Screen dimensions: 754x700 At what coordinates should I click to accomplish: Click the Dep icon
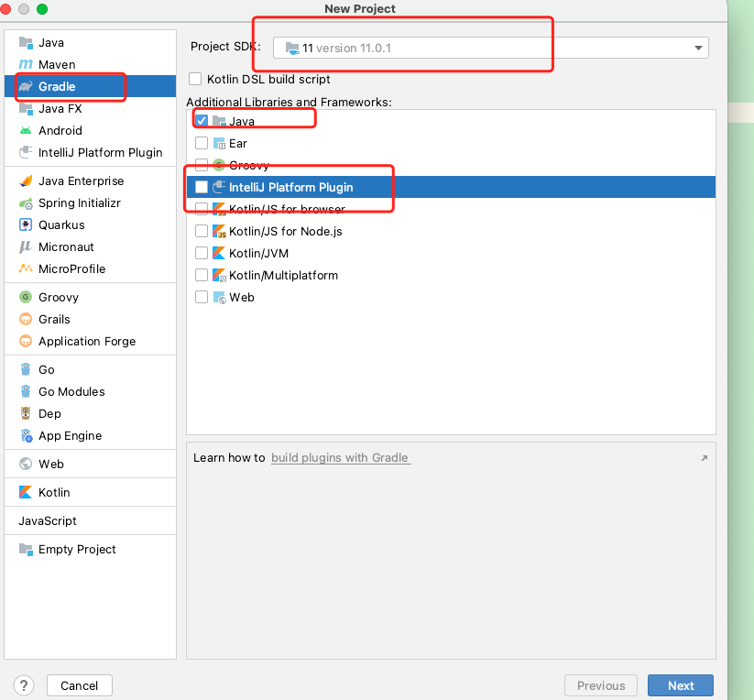tap(26, 413)
